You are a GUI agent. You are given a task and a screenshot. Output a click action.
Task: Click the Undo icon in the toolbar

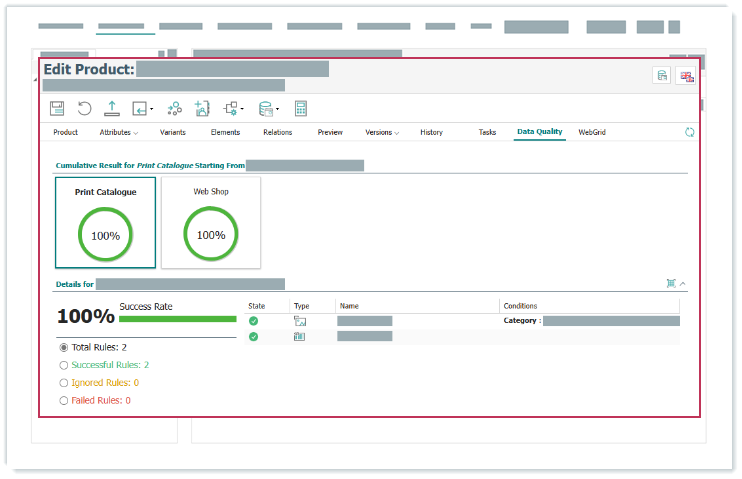[x=84, y=108]
